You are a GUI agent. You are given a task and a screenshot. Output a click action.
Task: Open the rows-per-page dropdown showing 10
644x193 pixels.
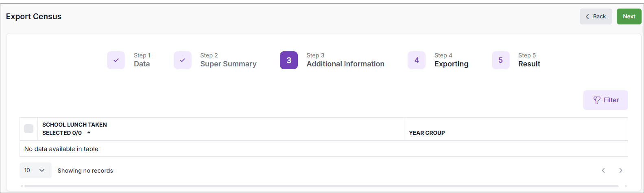35,171
